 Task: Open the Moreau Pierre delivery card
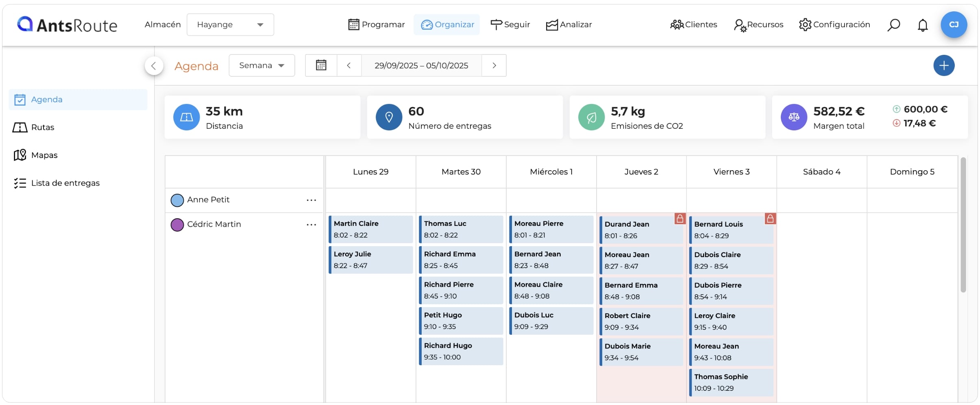pyautogui.click(x=551, y=229)
